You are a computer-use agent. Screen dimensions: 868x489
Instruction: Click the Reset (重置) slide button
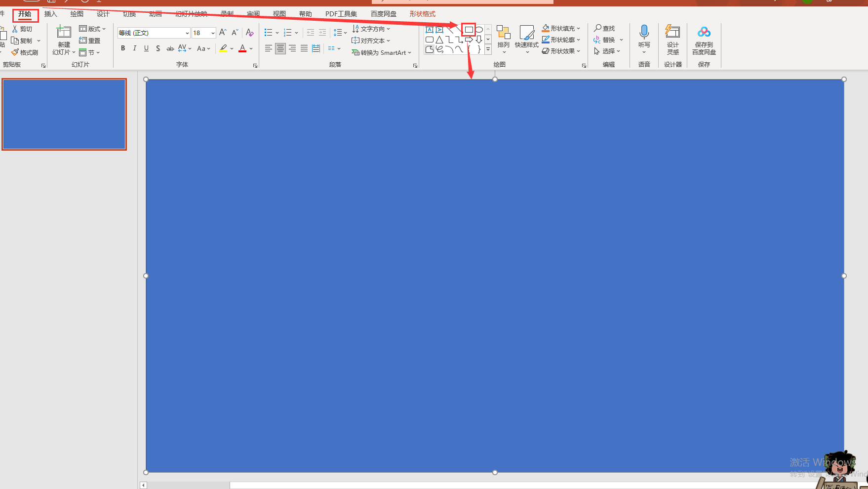click(90, 41)
